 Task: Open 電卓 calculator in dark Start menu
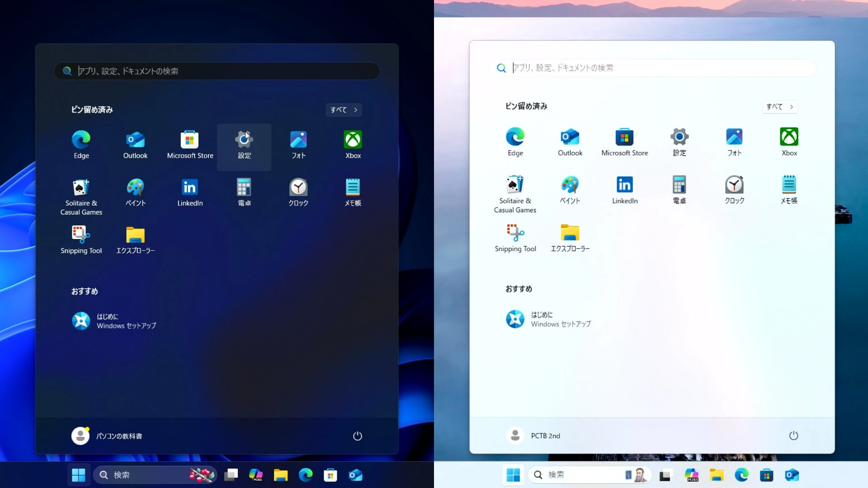point(244,192)
